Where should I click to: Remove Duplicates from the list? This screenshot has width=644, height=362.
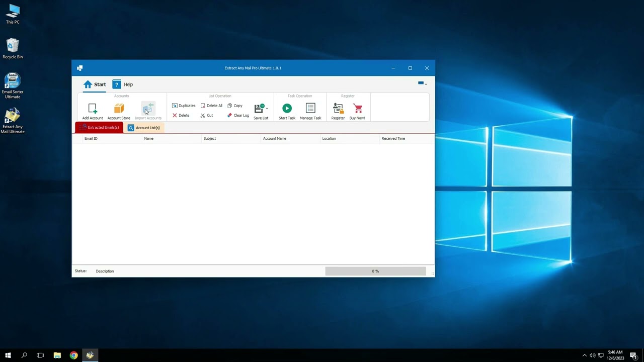[184, 106]
